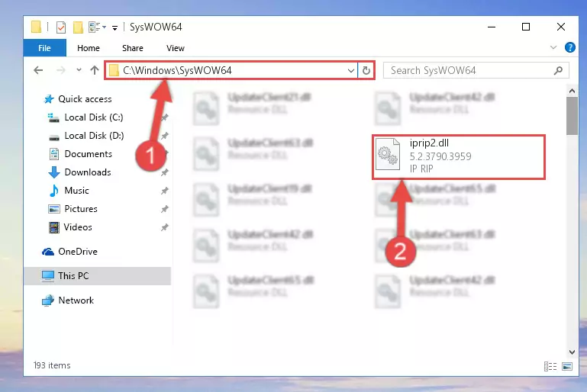Open Local Disk (C:) in navigation pane
This screenshot has width=587, height=392.
94,117
